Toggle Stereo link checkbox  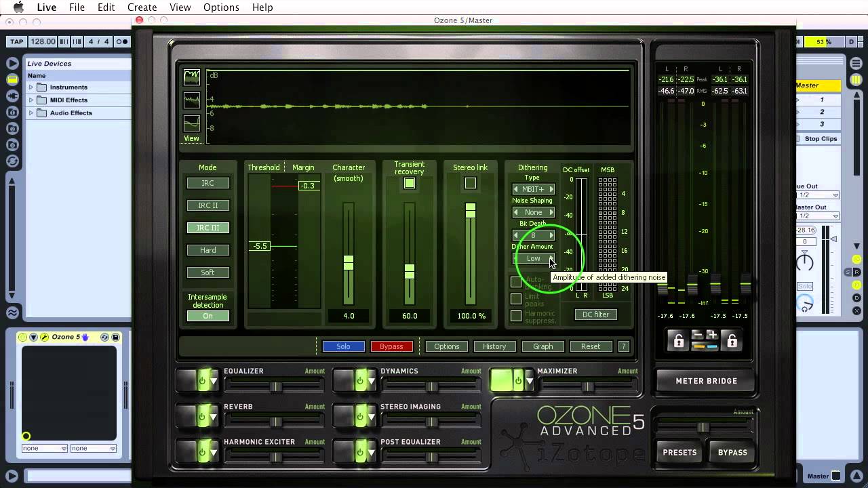471,183
